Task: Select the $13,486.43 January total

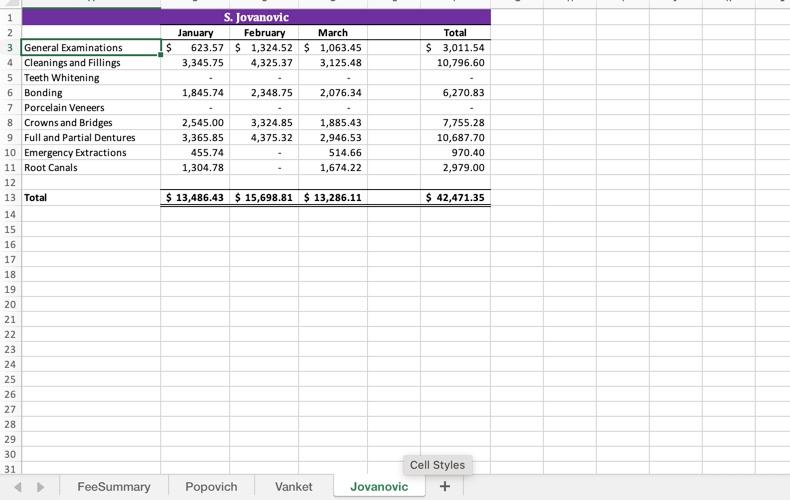Action: [195, 198]
